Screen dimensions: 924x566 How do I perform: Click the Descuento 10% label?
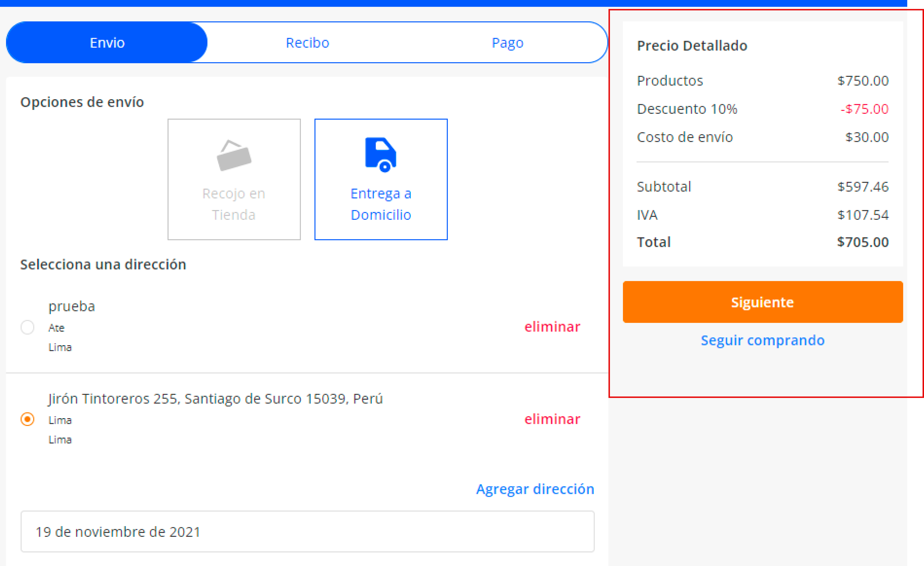click(x=687, y=109)
